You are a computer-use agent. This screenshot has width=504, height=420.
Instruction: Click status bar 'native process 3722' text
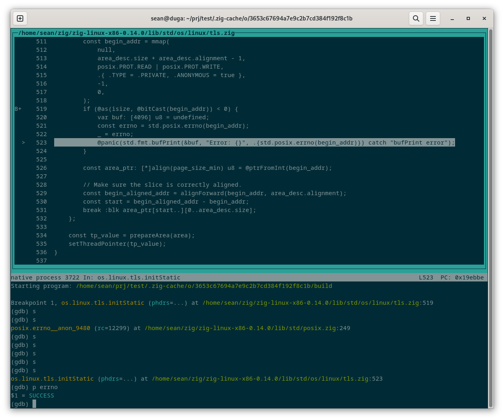[x=45, y=277]
